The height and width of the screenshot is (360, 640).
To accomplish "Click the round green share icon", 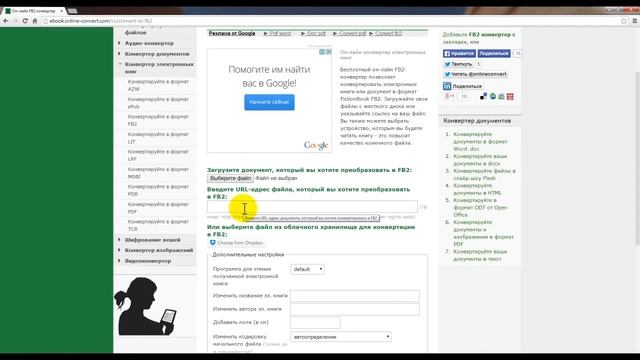I will 493,96.
